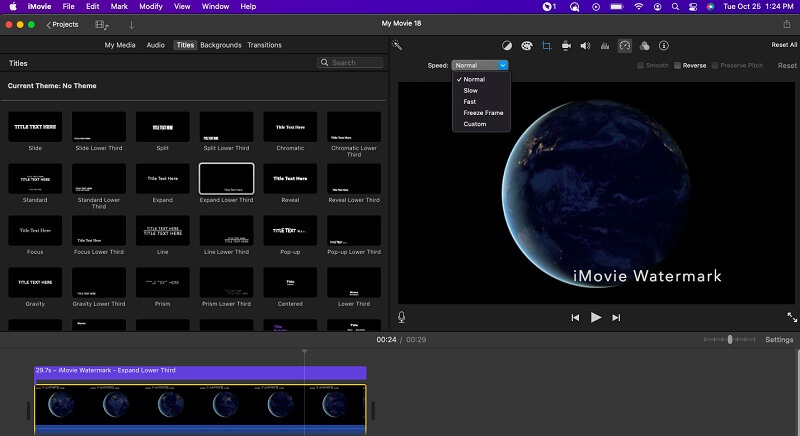Open the Mark menu
Screen dimensions: 800x436
pos(119,7)
